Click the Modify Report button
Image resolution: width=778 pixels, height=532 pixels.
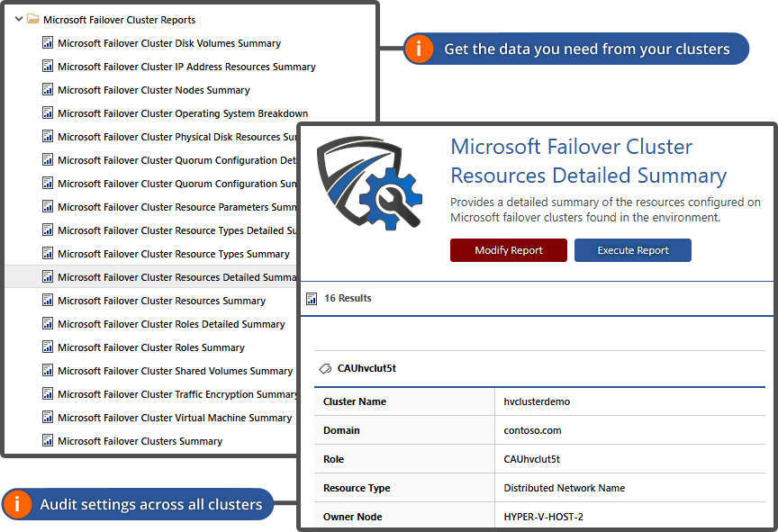click(508, 250)
